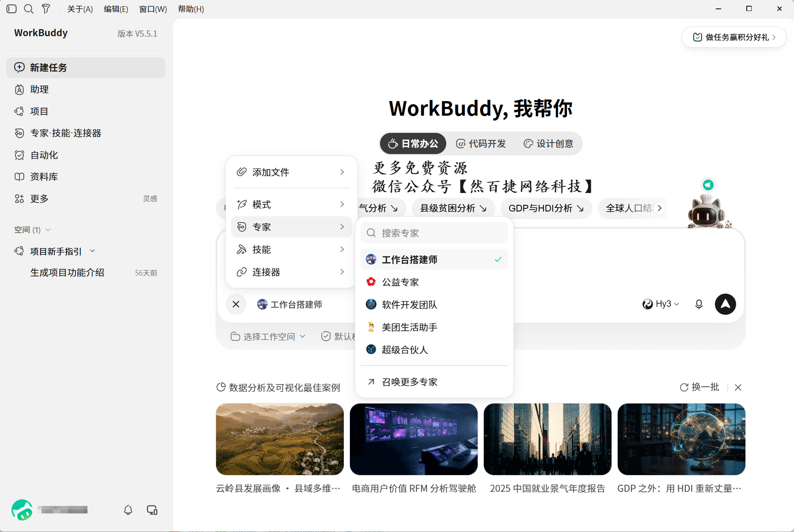
Task: Open the 云岭县发展画像 thumbnail
Action: (x=280, y=439)
